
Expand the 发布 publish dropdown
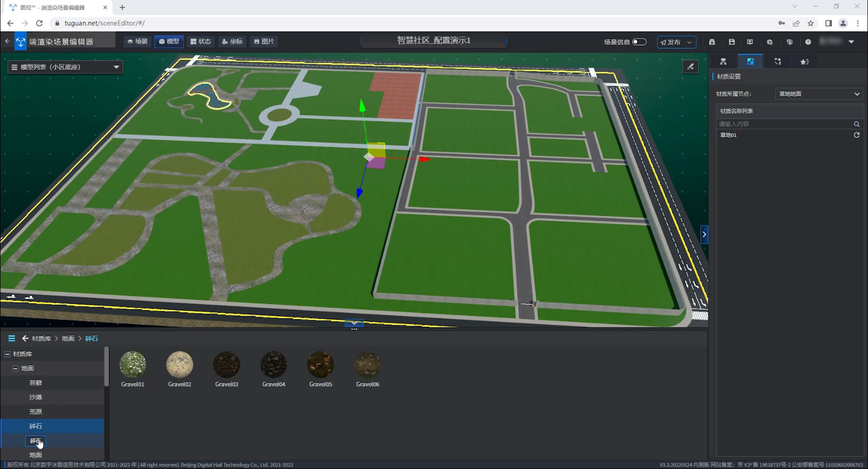pyautogui.click(x=689, y=42)
